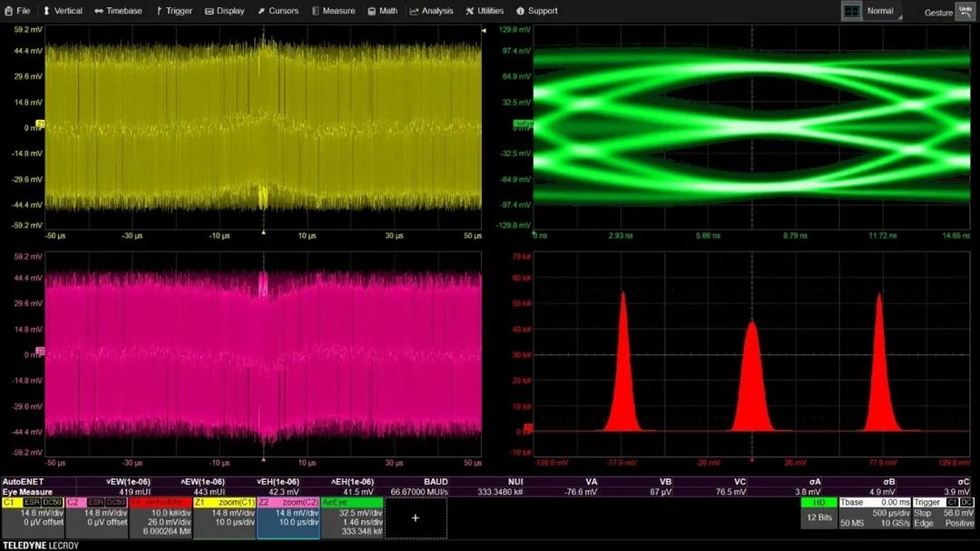This screenshot has width=980, height=551.
Task: Select the σC measurement column header
Action: [x=964, y=482]
